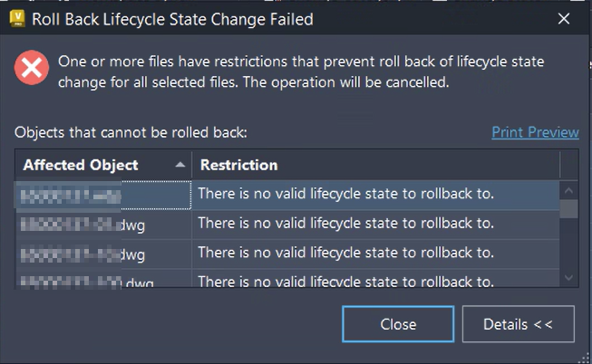Click the scrollbar up arrow in the list
Viewport: 592px width, 364px height.
coord(568,191)
